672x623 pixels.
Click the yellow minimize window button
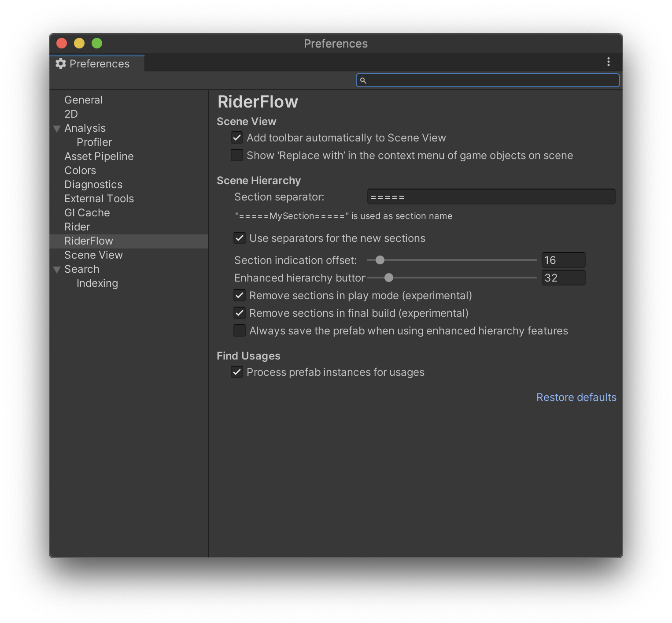point(79,43)
